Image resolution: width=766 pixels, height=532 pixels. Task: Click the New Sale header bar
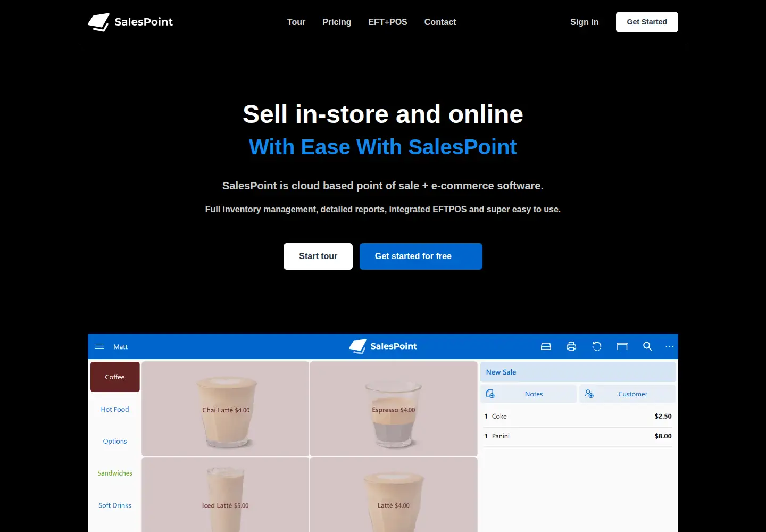click(x=578, y=372)
